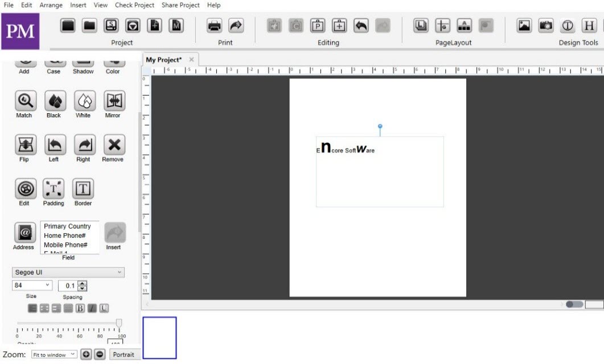Click the H headline tool icon

coord(589,26)
